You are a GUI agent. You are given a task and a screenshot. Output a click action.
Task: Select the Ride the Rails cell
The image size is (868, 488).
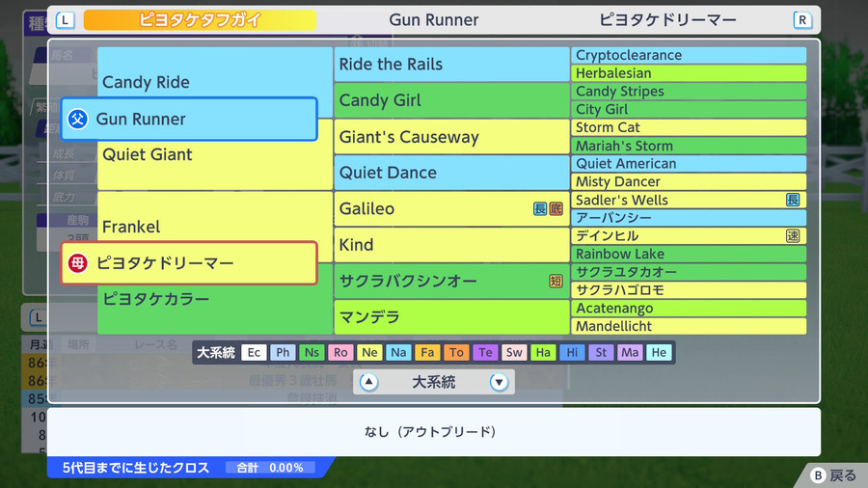(451, 65)
